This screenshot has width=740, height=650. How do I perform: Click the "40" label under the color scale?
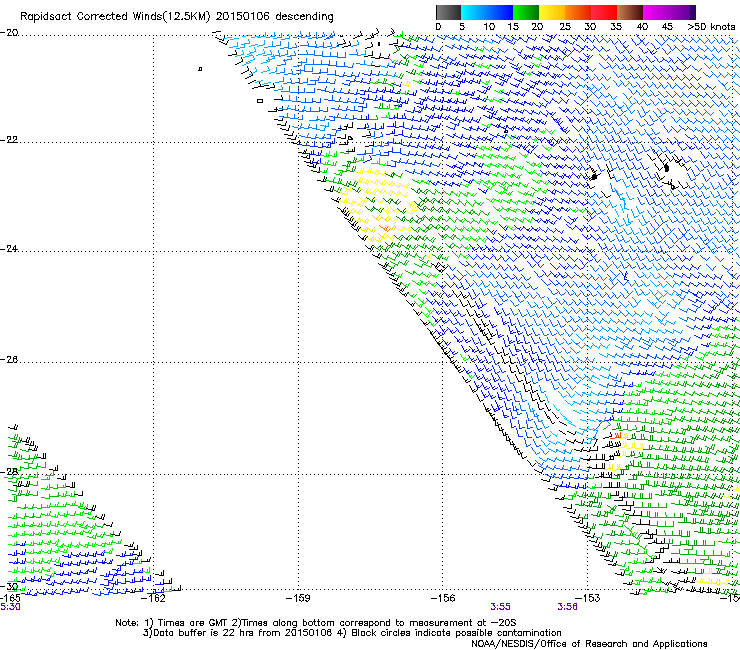click(x=642, y=27)
